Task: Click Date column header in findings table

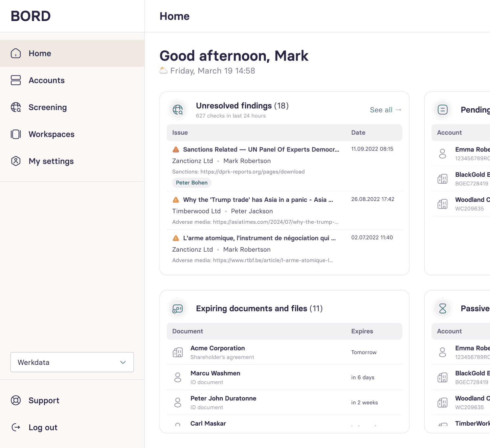Action: 358,133
